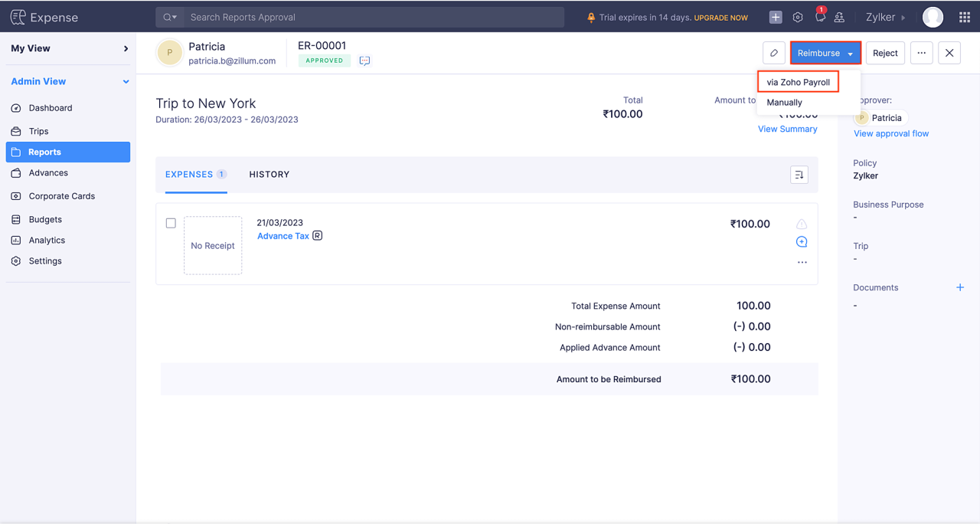Open the comment icon beside the Approved badge
This screenshot has width=980, height=524.
tap(364, 60)
